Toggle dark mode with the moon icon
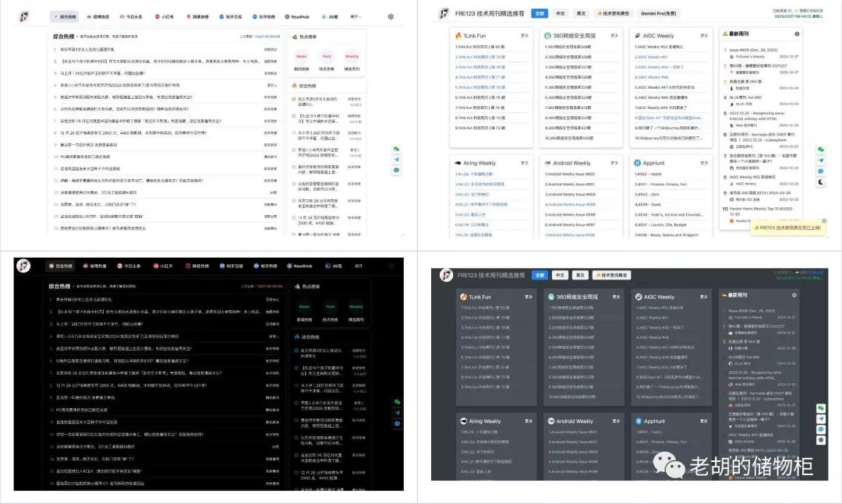 click(820, 182)
